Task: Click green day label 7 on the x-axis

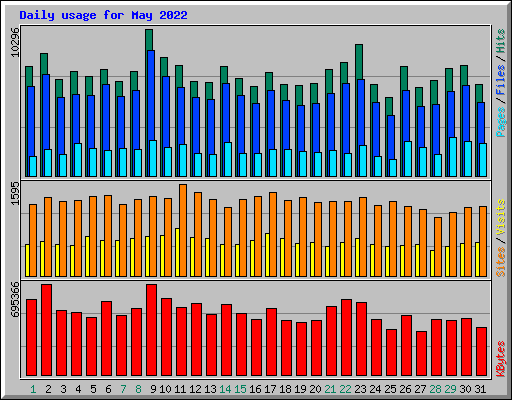Action: pyautogui.click(x=123, y=389)
